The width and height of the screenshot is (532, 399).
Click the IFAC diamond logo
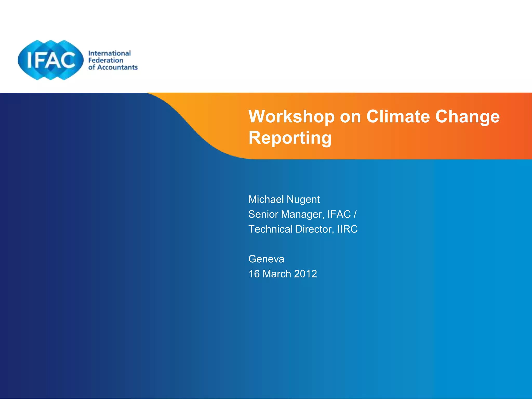51,60
